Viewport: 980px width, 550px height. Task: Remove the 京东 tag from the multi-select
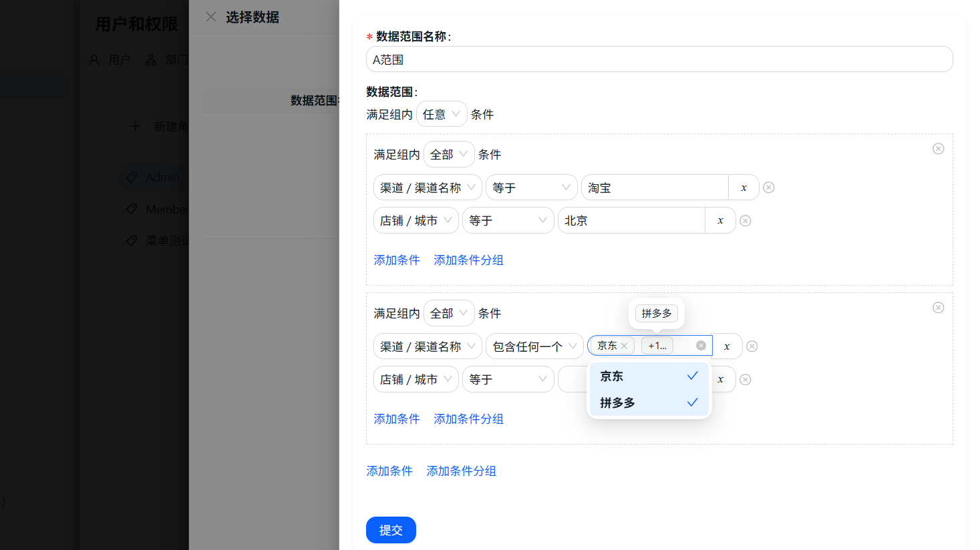pos(624,346)
